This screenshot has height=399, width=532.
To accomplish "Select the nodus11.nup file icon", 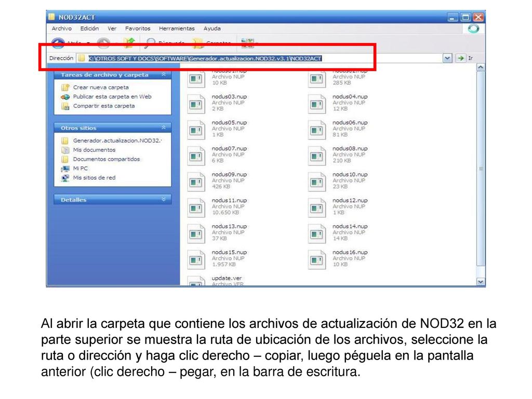I will click(196, 208).
